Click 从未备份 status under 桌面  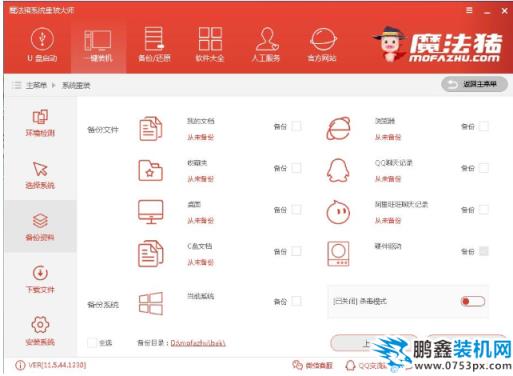click(200, 220)
